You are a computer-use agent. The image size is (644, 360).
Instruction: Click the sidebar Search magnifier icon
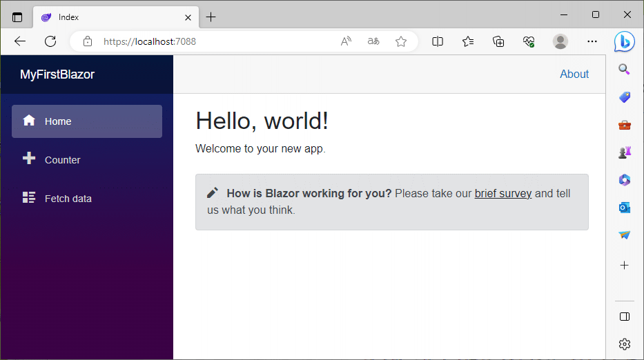[x=624, y=70]
